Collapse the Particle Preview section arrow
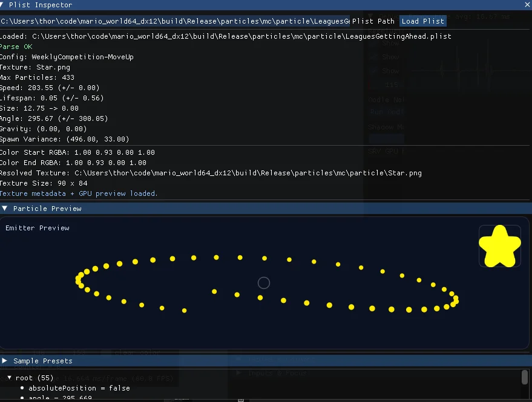532x402 pixels. click(x=5, y=208)
